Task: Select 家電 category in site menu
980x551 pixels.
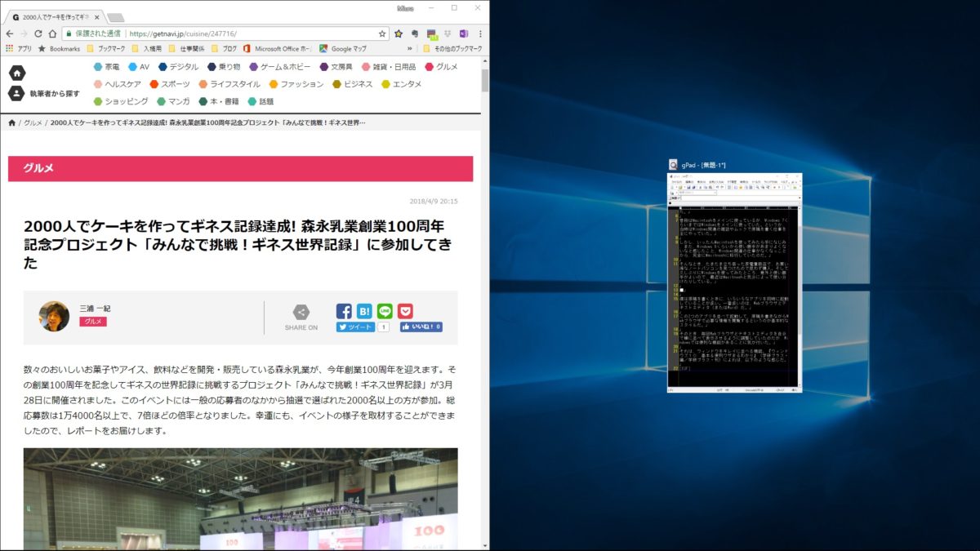Action: point(107,66)
